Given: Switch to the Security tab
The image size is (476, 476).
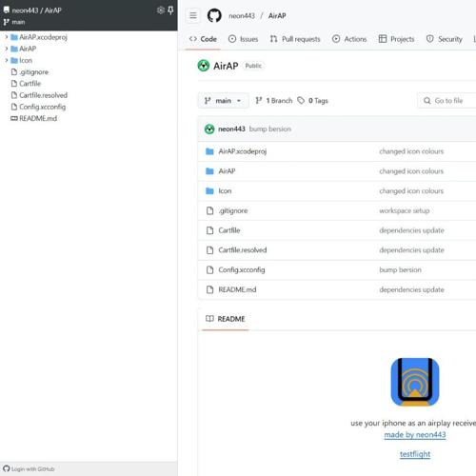Looking at the screenshot, I should coord(444,39).
